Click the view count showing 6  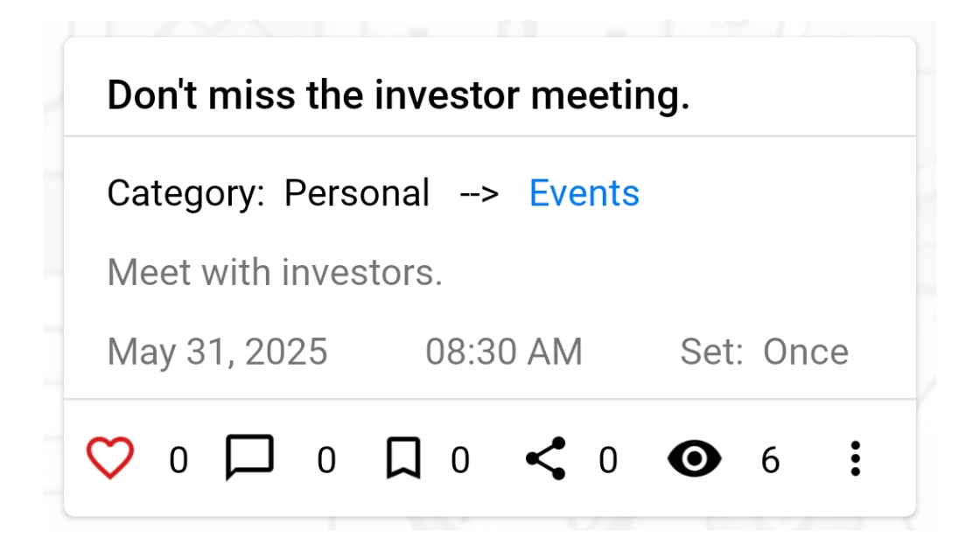click(x=770, y=460)
